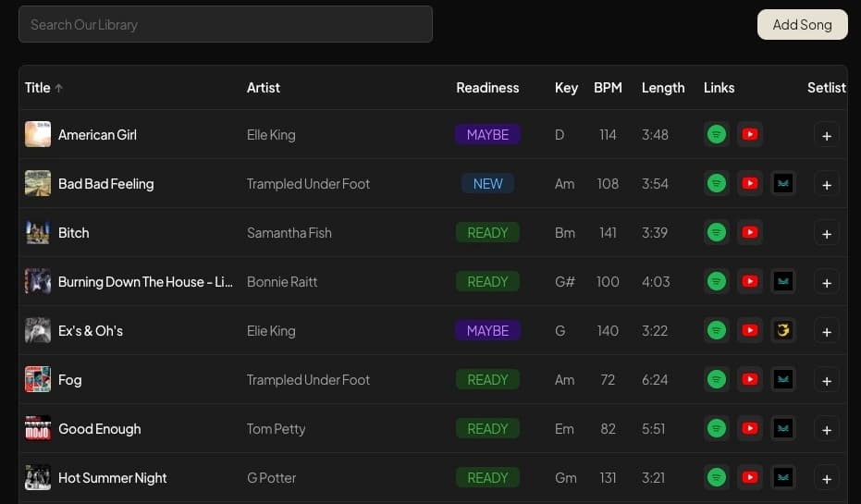Select the Hot Summer Night song title
Screen dimensions: 861x504
coord(113,478)
